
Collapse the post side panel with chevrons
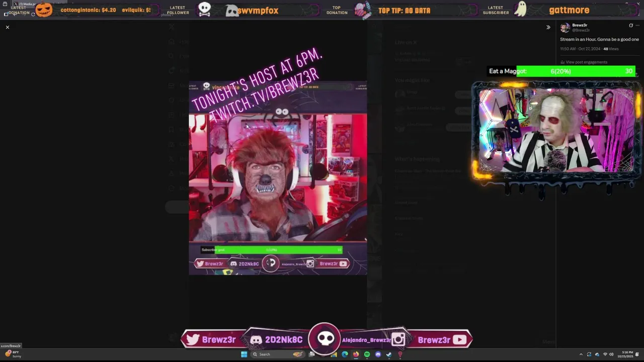click(x=548, y=27)
